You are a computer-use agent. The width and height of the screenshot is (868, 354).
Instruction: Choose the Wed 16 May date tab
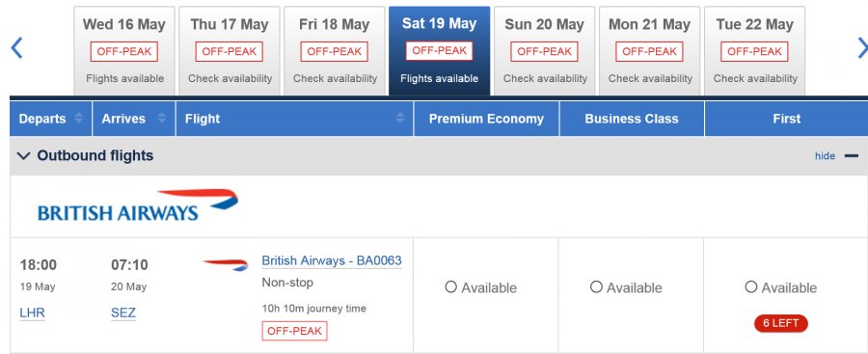(x=124, y=51)
